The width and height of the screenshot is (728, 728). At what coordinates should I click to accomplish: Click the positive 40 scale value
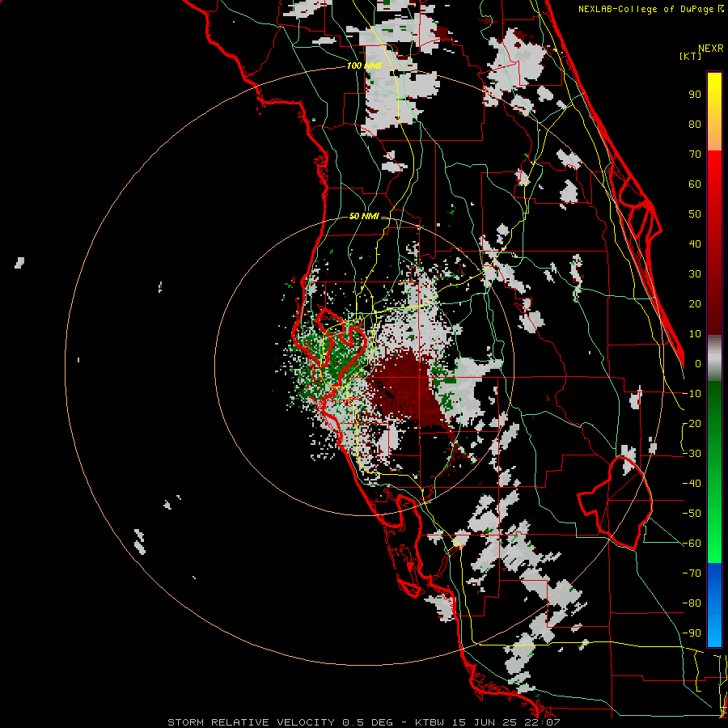[695, 243]
